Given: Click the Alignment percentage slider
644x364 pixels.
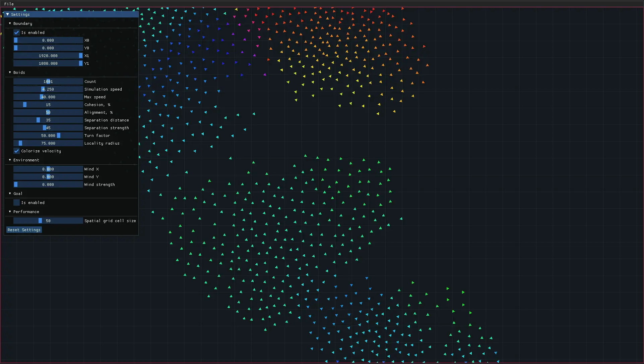Looking at the screenshot, I should click(48, 112).
